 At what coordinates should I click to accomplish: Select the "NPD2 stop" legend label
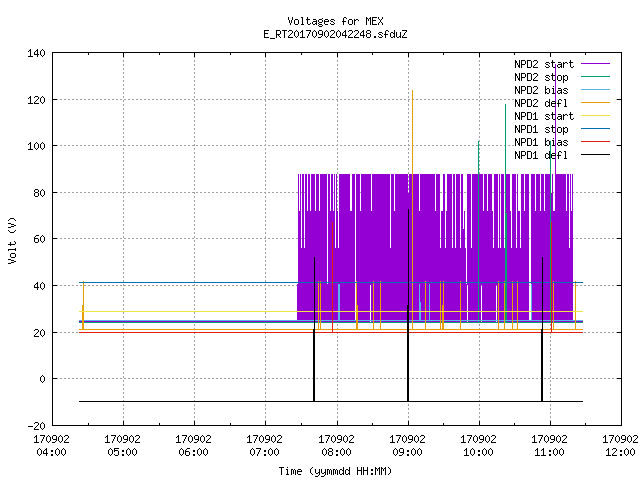541,77
